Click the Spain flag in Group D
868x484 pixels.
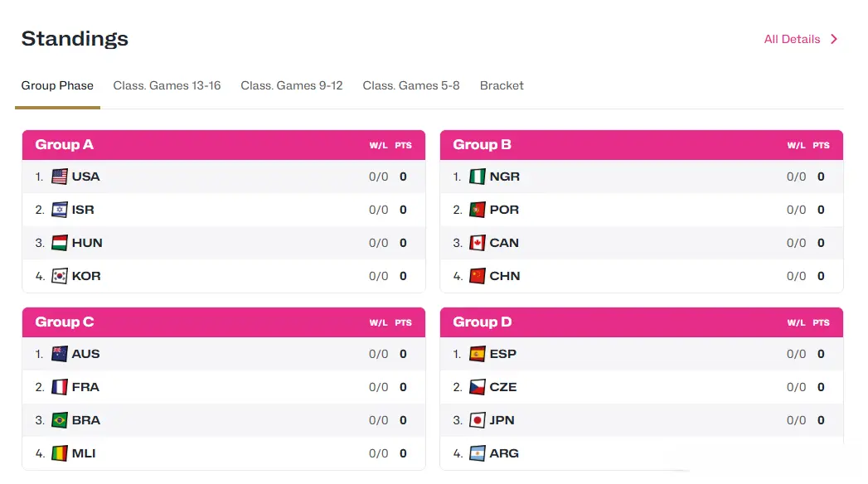pos(478,354)
